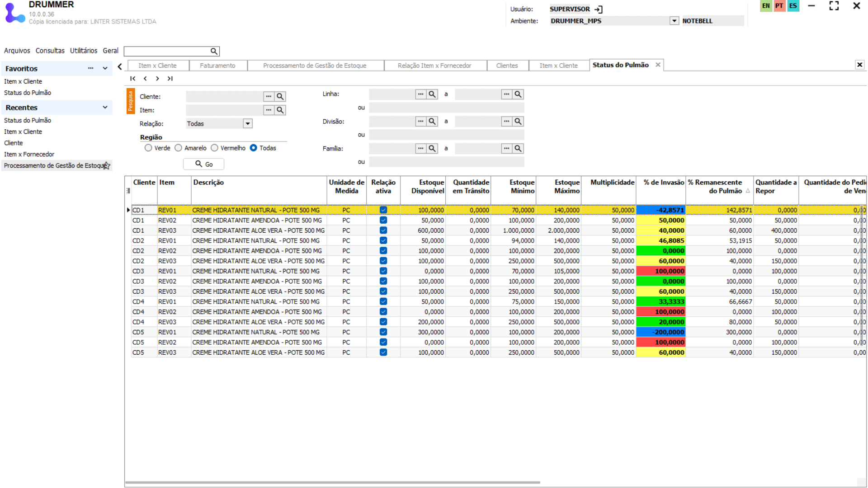Open Favoritos options ellipsis icon

pos(90,68)
